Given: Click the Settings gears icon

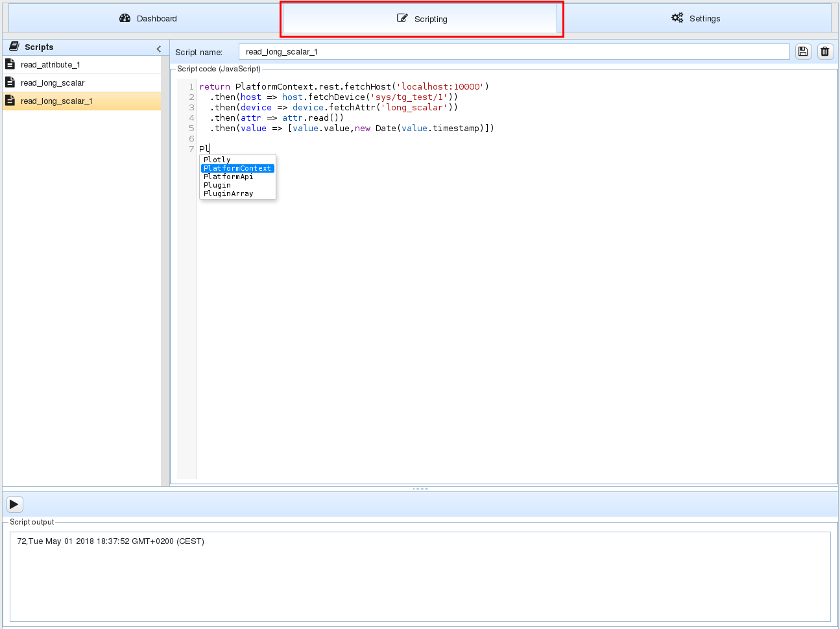Looking at the screenshot, I should (x=677, y=18).
